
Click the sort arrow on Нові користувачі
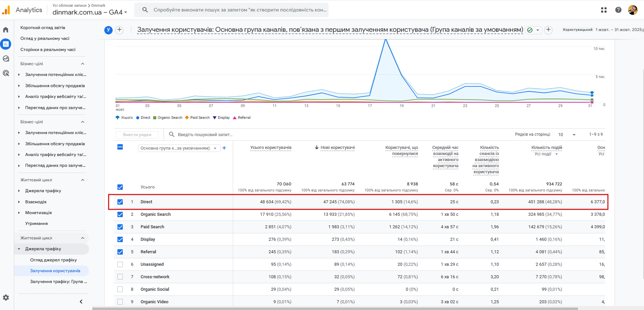pos(317,148)
